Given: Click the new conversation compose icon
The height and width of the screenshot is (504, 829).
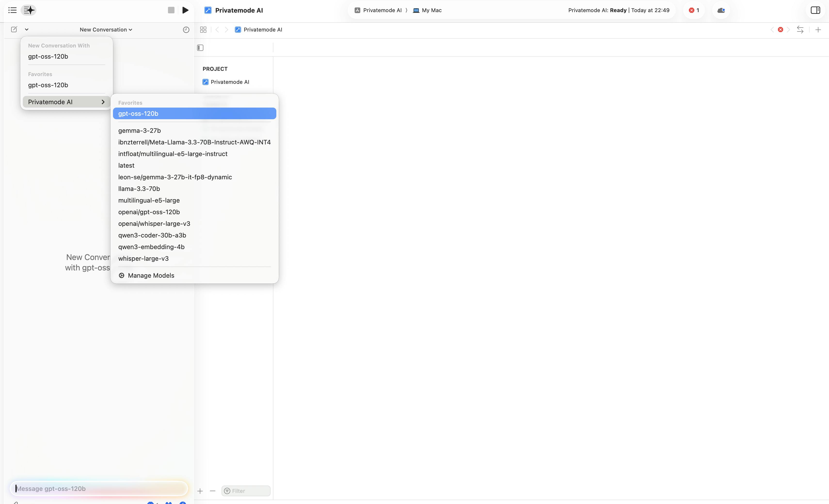Looking at the screenshot, I should coord(14,29).
